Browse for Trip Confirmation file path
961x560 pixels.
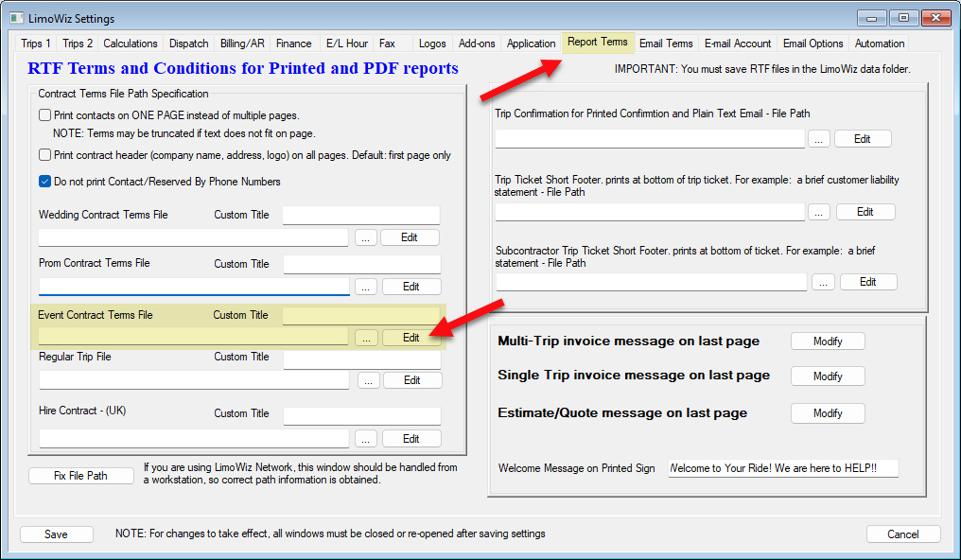pyautogui.click(x=819, y=139)
